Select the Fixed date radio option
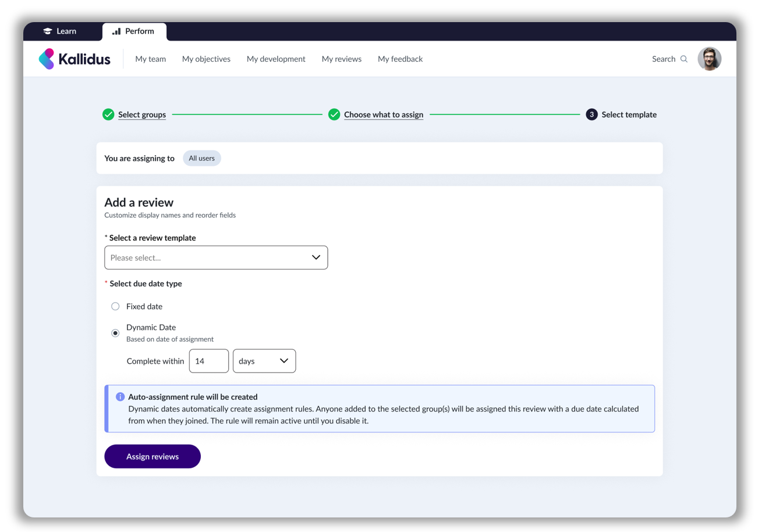The height and width of the screenshot is (532, 762). [115, 306]
